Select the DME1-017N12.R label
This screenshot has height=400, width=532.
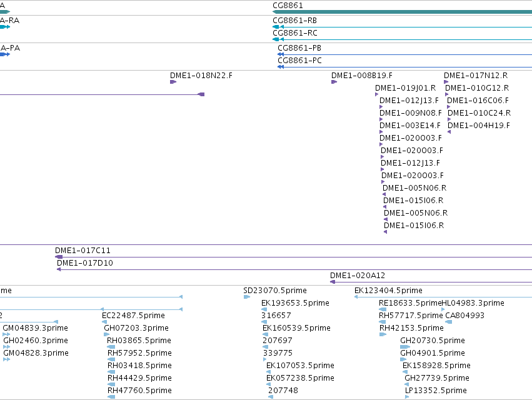(476, 76)
